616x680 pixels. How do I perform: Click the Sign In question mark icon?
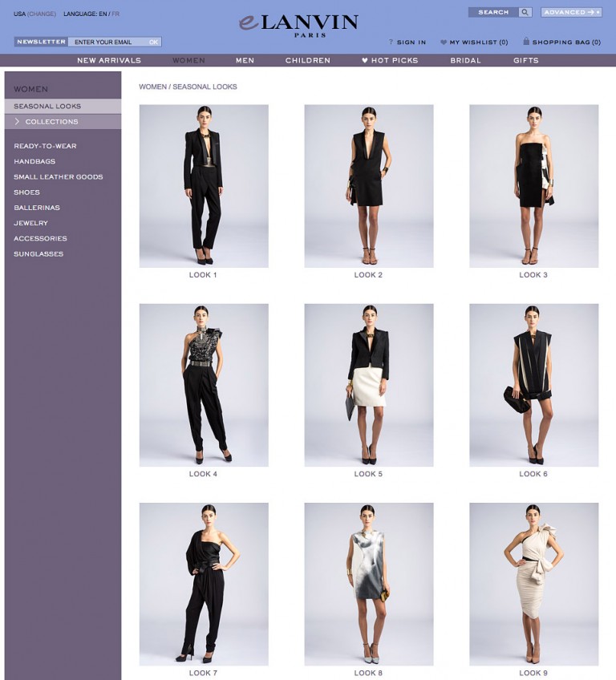tap(391, 42)
